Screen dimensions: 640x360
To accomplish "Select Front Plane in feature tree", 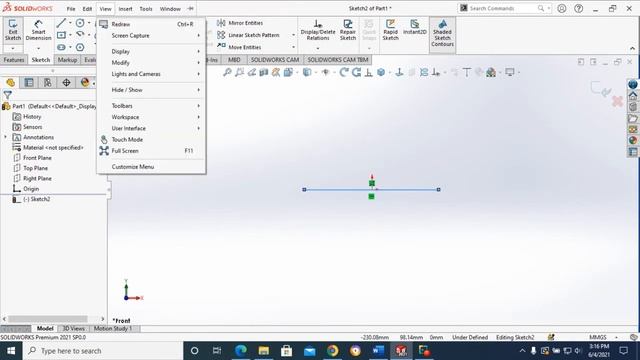I will pyautogui.click(x=37, y=158).
